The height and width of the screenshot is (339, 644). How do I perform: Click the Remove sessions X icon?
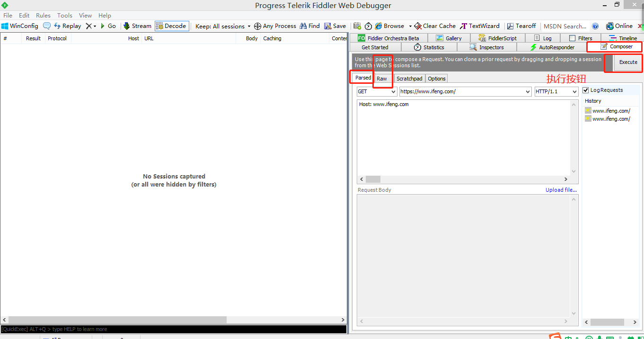tap(88, 26)
